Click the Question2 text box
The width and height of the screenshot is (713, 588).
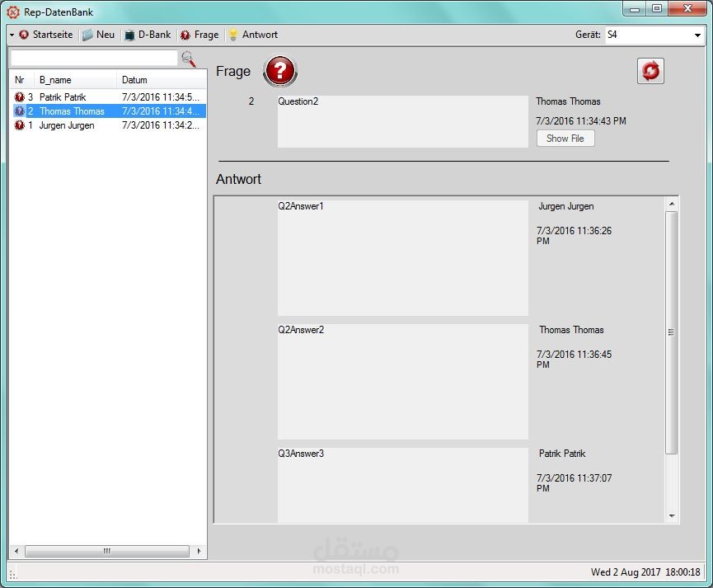coord(403,121)
